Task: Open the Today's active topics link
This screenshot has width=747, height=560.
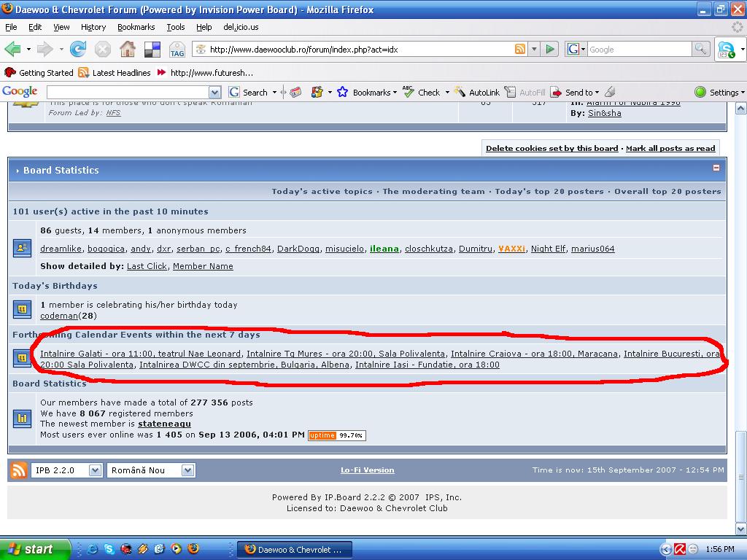Action: pyautogui.click(x=322, y=191)
